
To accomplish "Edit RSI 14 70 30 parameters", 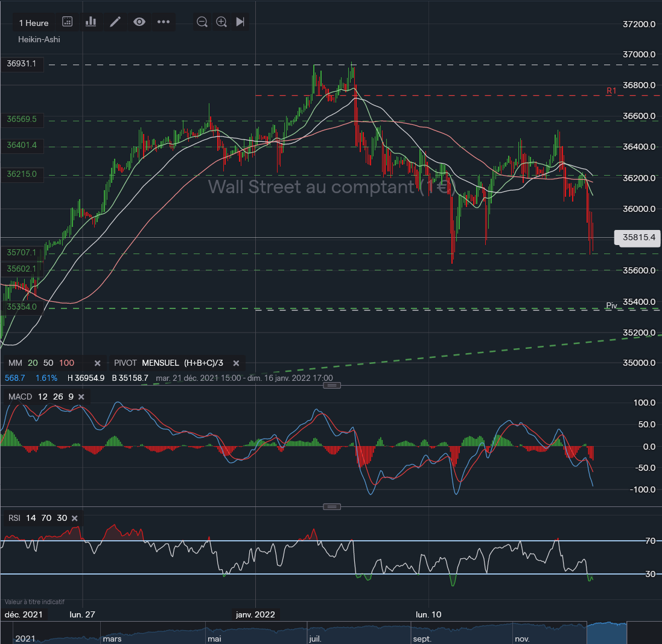I will pyautogui.click(x=37, y=518).
